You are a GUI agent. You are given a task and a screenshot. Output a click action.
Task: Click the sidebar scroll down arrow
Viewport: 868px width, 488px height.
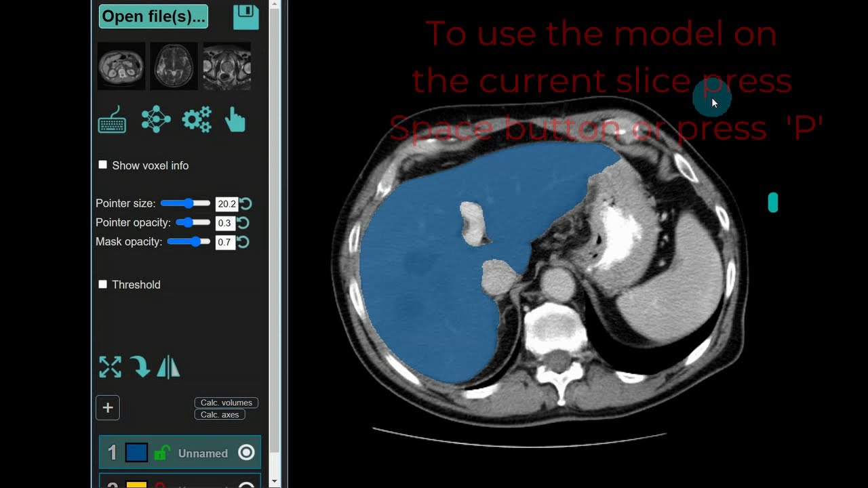tap(275, 481)
